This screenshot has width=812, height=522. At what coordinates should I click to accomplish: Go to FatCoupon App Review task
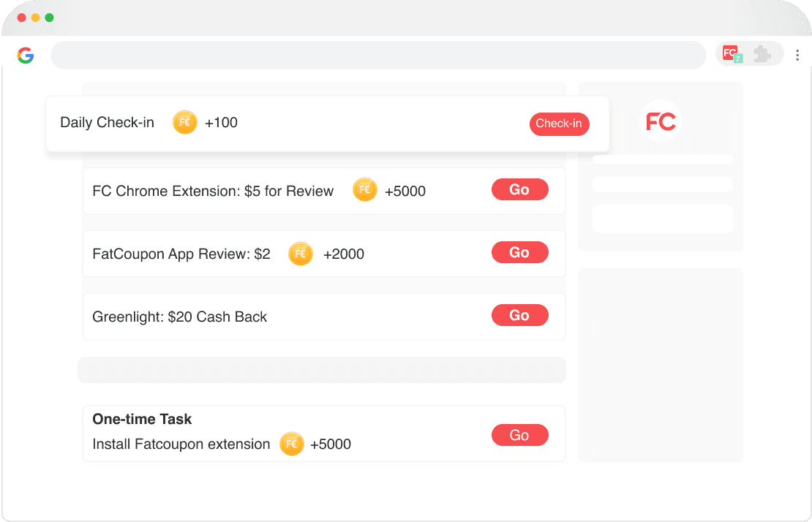click(x=520, y=252)
